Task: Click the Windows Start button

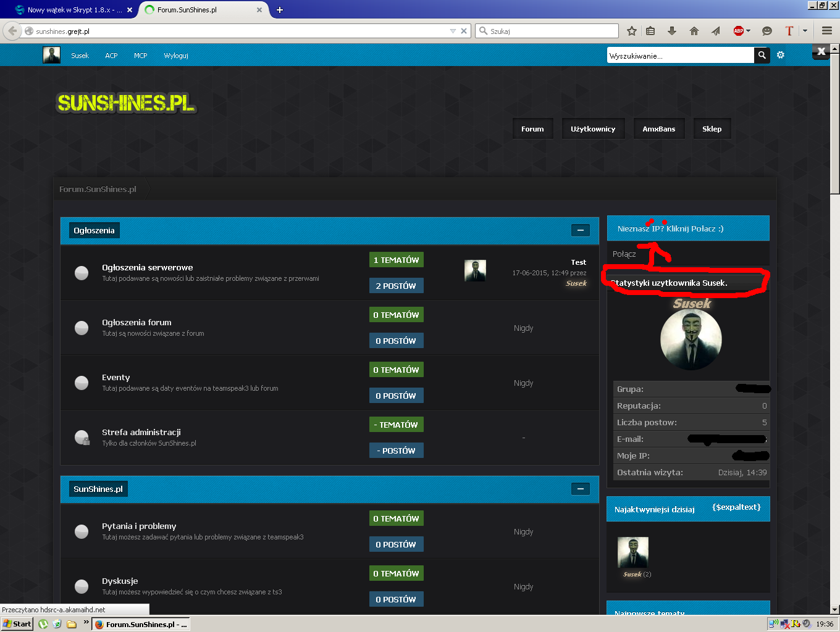Action: 17,624
